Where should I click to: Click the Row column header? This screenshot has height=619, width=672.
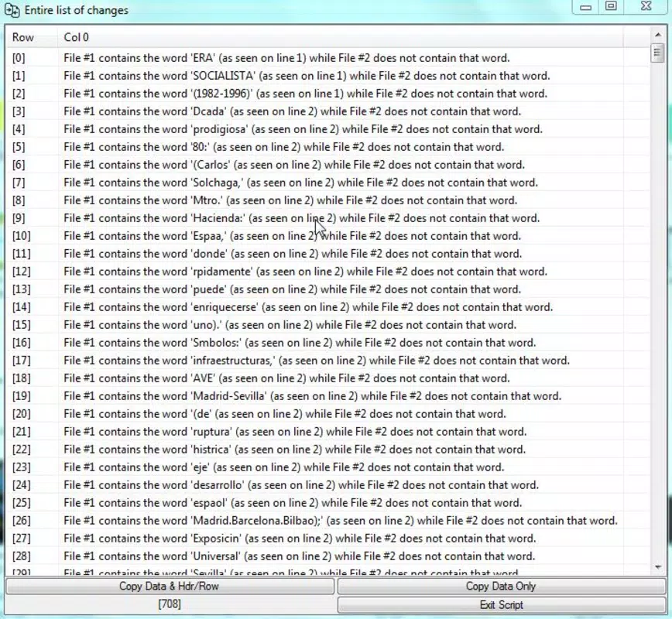33,37
